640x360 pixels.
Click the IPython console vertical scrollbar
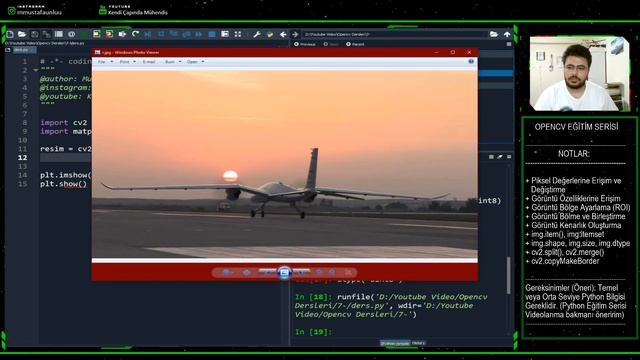click(x=508, y=276)
